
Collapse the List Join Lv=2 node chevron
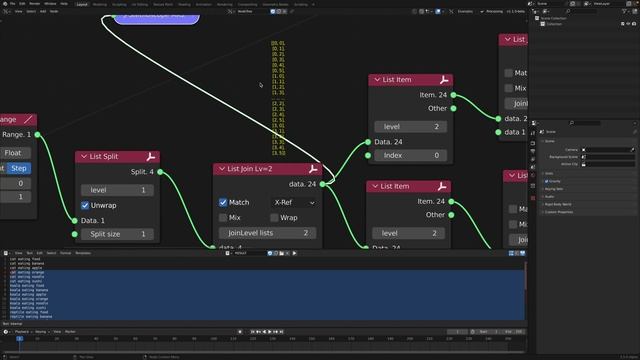(x=222, y=169)
